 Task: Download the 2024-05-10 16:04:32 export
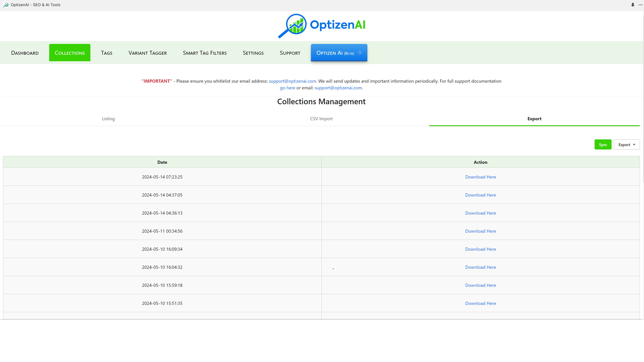(481, 267)
